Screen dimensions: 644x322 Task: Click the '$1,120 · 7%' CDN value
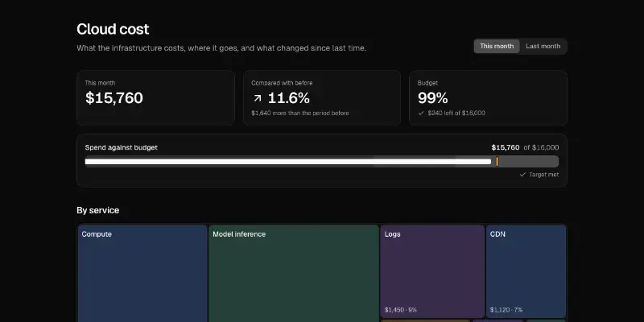(506, 310)
